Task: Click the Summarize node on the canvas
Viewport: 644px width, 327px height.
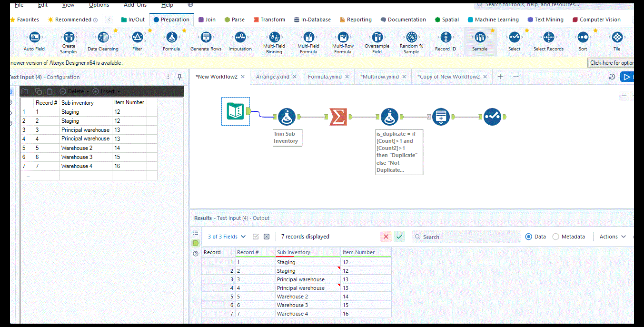Action: [337, 116]
